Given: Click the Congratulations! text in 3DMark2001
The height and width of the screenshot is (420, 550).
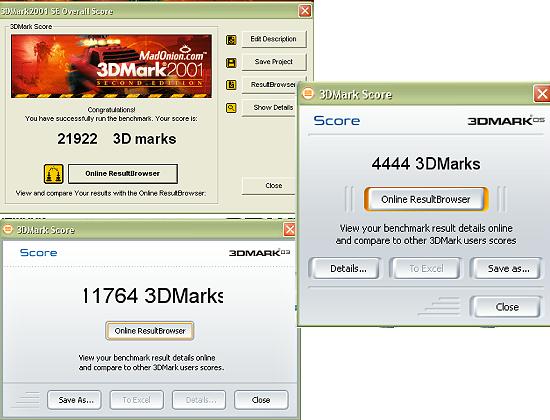Looking at the screenshot, I should [111, 109].
